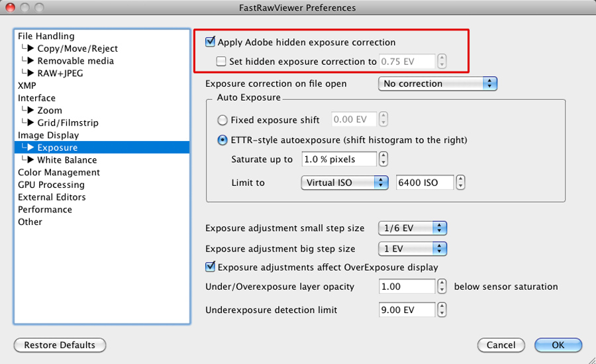Open big step size 1 EV dropdown
The width and height of the screenshot is (596, 364).
pos(413,249)
